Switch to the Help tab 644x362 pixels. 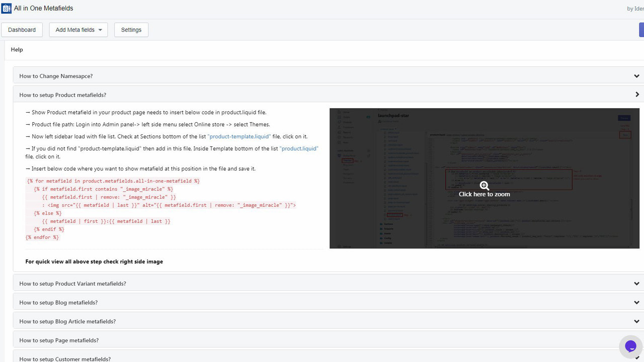[17, 49]
